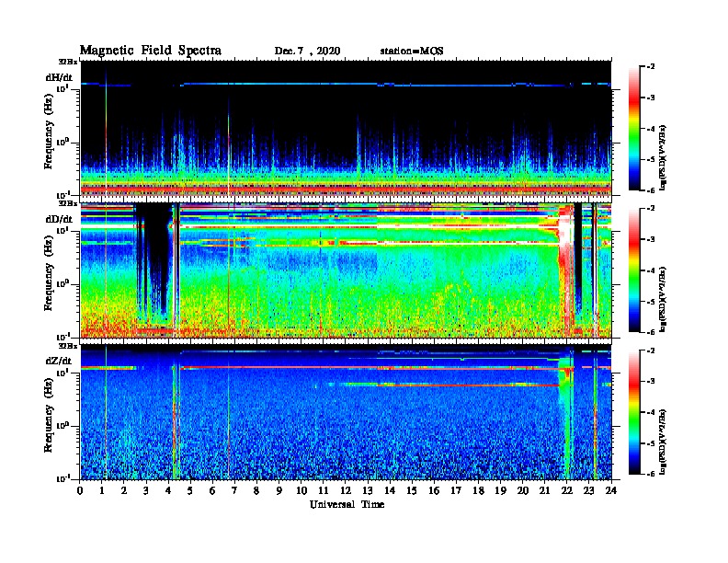This screenshot has height=563, width=728.
Task: Click the 'Magnetic Field Spectra' title
Action: coord(151,51)
